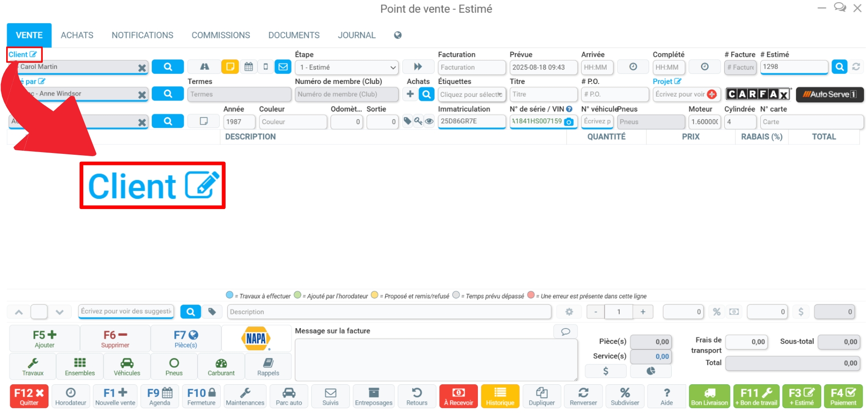Click the blue envelope email icon
This screenshot has height=414, width=868.
click(x=283, y=67)
